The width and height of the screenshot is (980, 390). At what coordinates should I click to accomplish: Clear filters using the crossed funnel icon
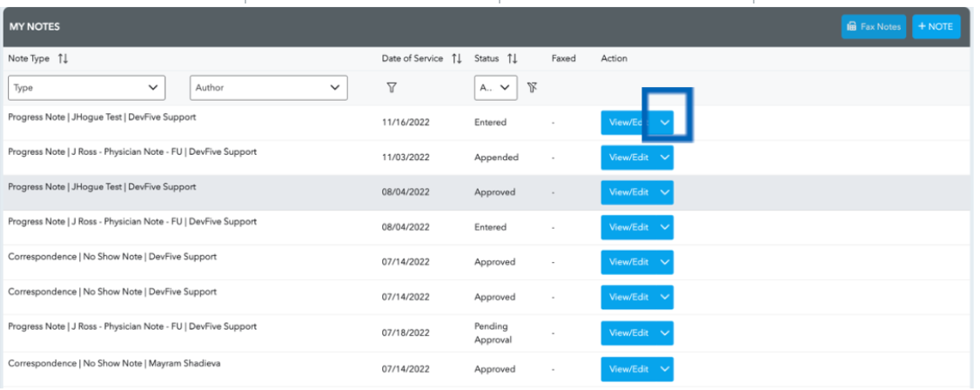[532, 88]
